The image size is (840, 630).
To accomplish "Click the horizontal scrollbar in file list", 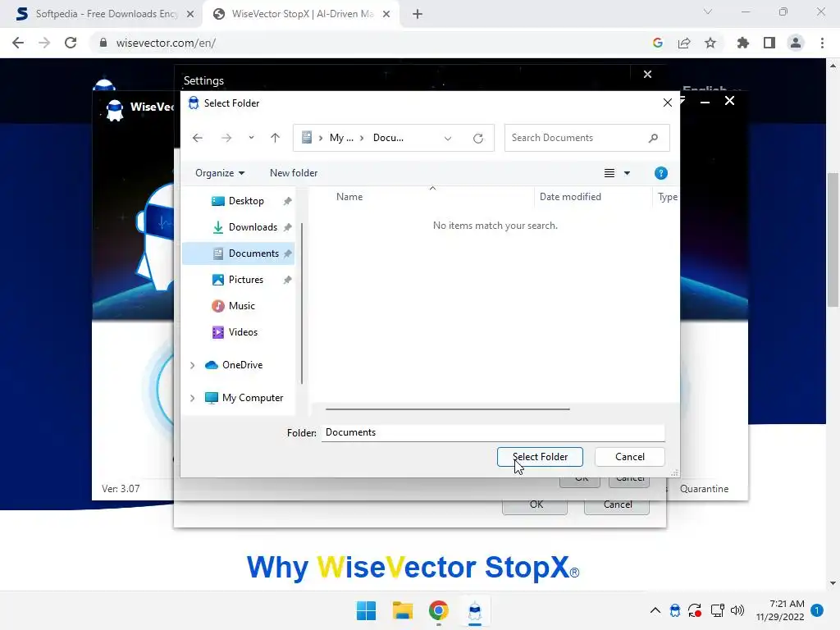I will 447,409.
